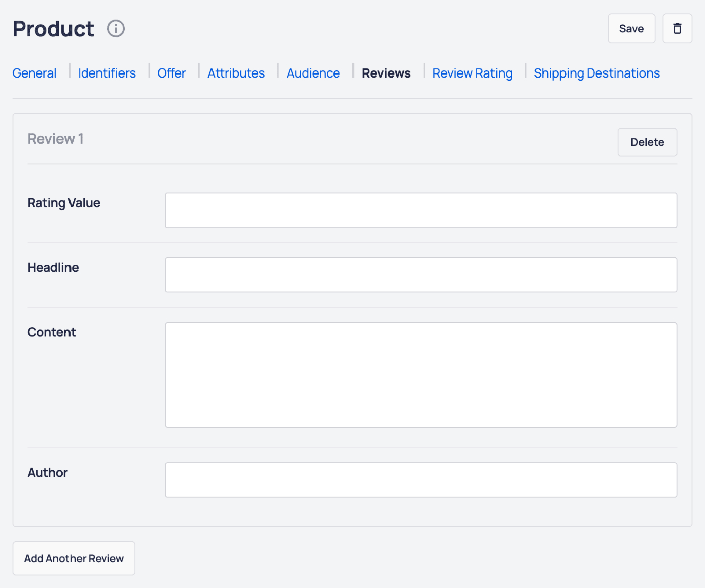705x588 pixels.
Task: Open the Identifiers tab
Action: 106,73
